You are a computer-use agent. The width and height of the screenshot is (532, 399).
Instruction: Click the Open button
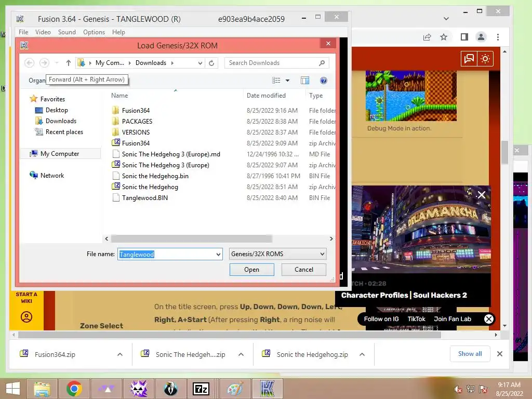(252, 270)
